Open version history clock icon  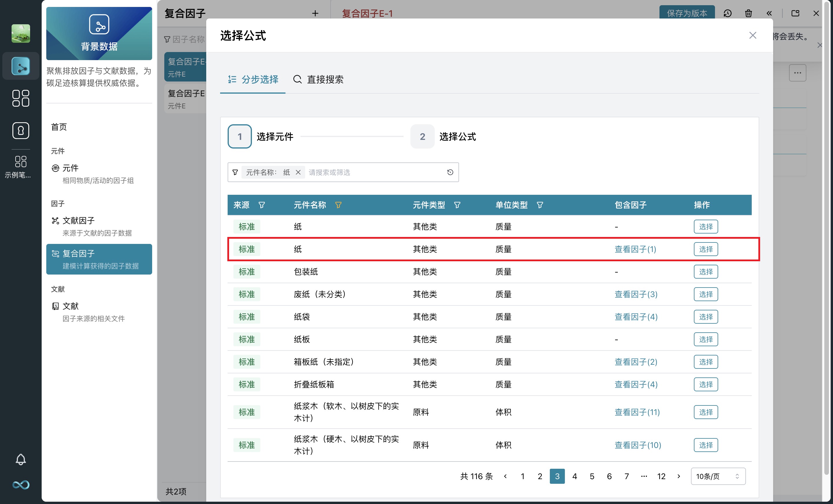(727, 14)
